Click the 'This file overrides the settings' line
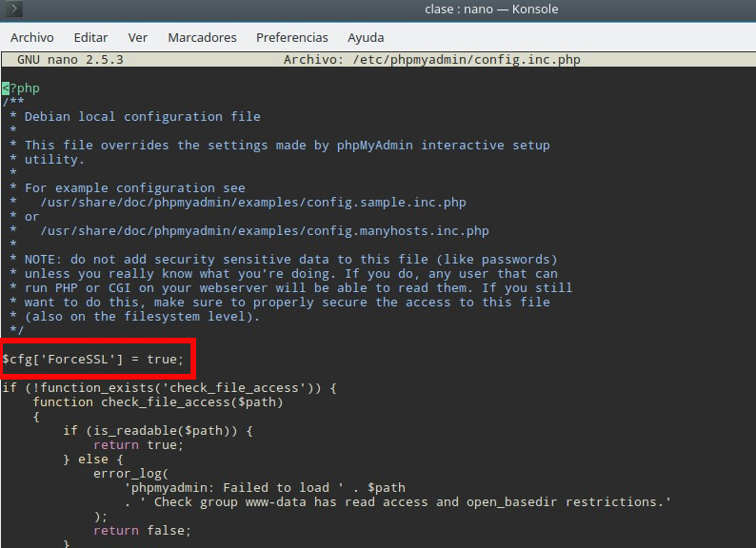 280,145
